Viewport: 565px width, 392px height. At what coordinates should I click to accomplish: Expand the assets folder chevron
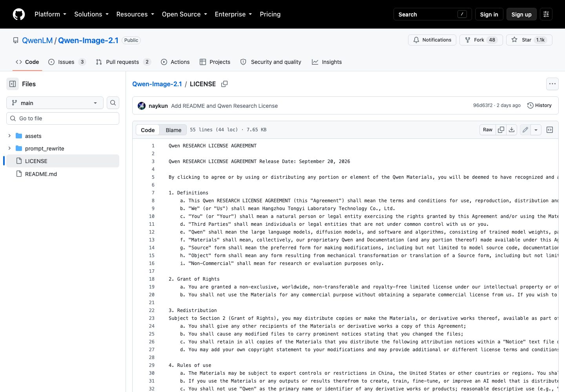click(9, 136)
